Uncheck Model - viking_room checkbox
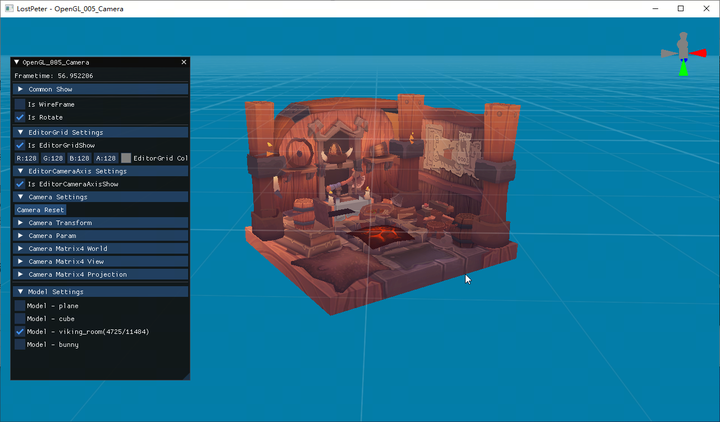 (20, 331)
